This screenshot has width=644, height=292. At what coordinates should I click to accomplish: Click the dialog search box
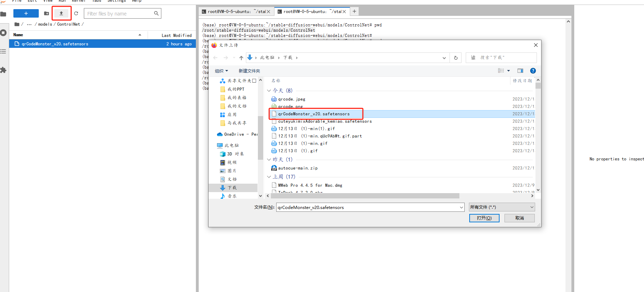point(501,58)
